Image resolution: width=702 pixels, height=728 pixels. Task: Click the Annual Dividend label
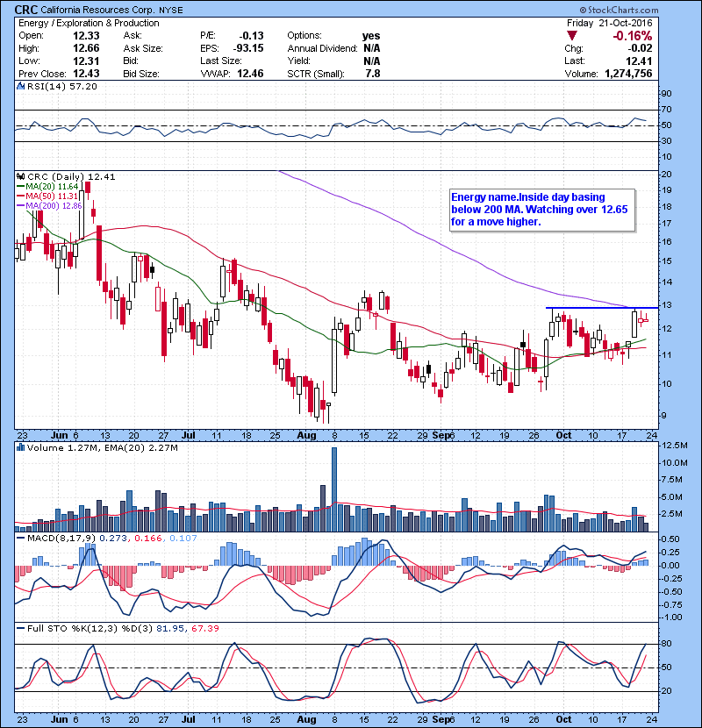(x=322, y=48)
